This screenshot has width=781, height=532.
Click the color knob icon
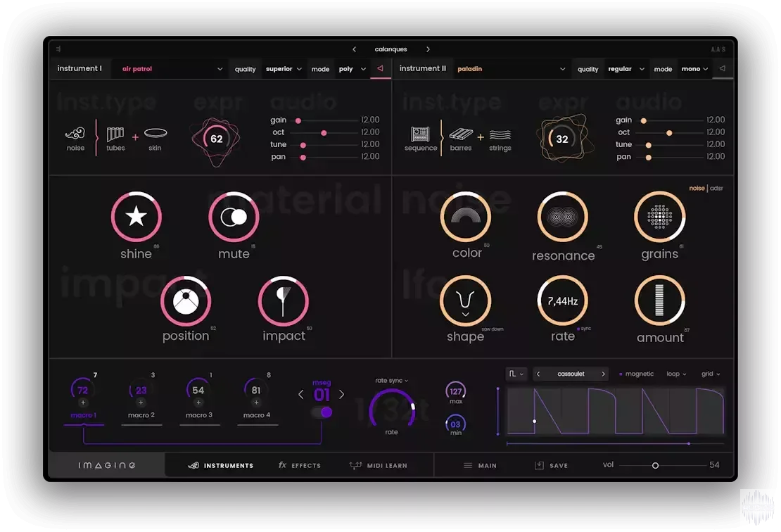pos(466,217)
